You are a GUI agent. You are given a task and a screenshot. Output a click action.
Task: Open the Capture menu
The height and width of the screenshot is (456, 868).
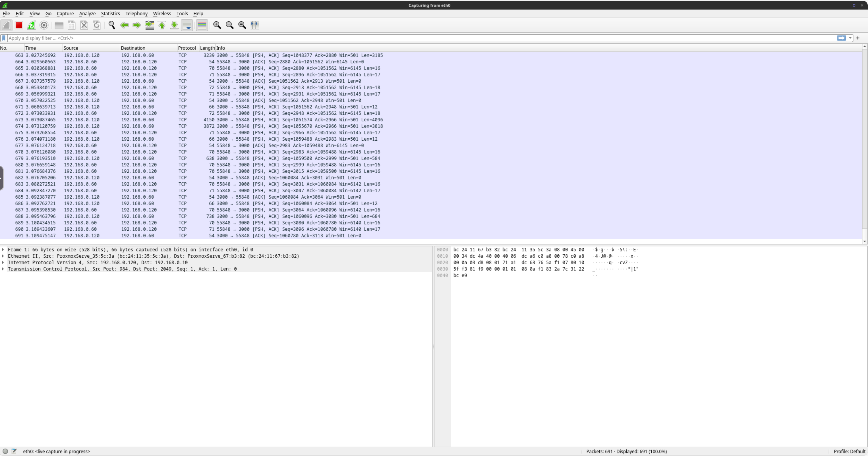[x=65, y=13]
